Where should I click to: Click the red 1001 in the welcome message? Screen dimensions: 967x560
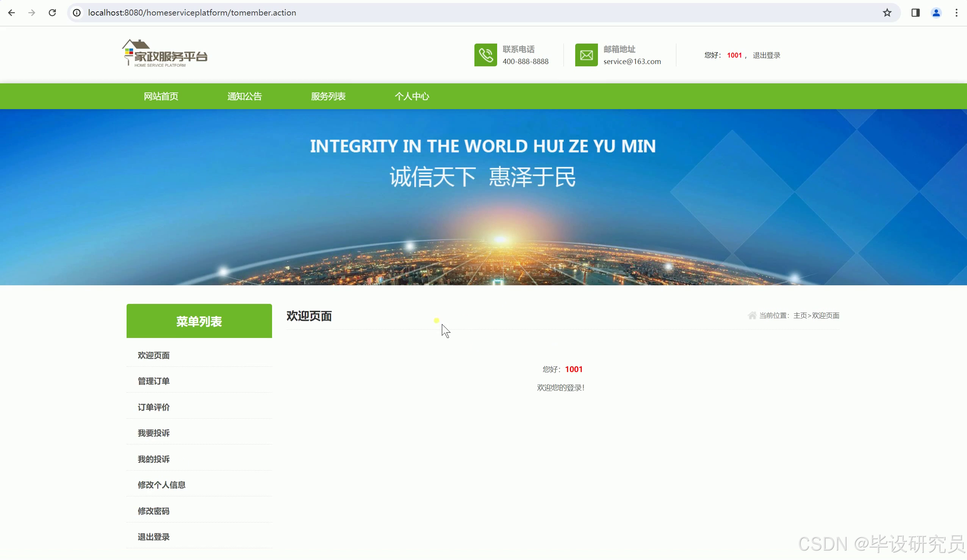[x=574, y=369]
